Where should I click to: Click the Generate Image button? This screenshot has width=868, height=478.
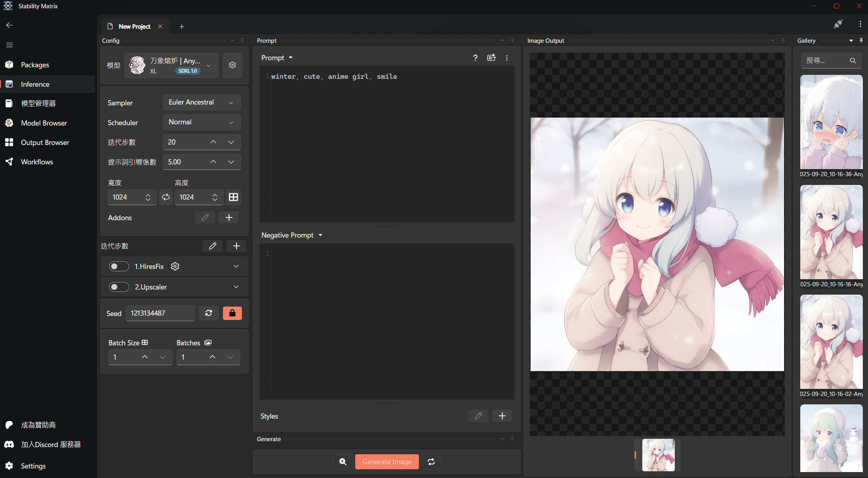click(387, 462)
